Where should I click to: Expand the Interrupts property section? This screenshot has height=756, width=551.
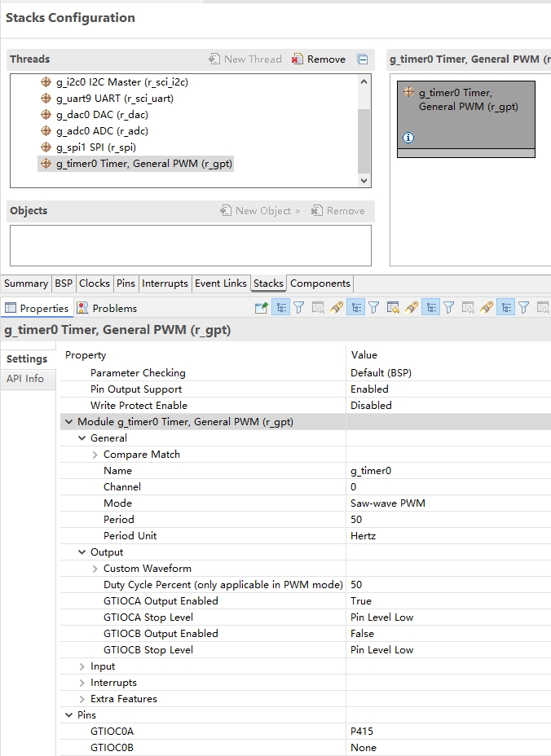click(x=82, y=683)
